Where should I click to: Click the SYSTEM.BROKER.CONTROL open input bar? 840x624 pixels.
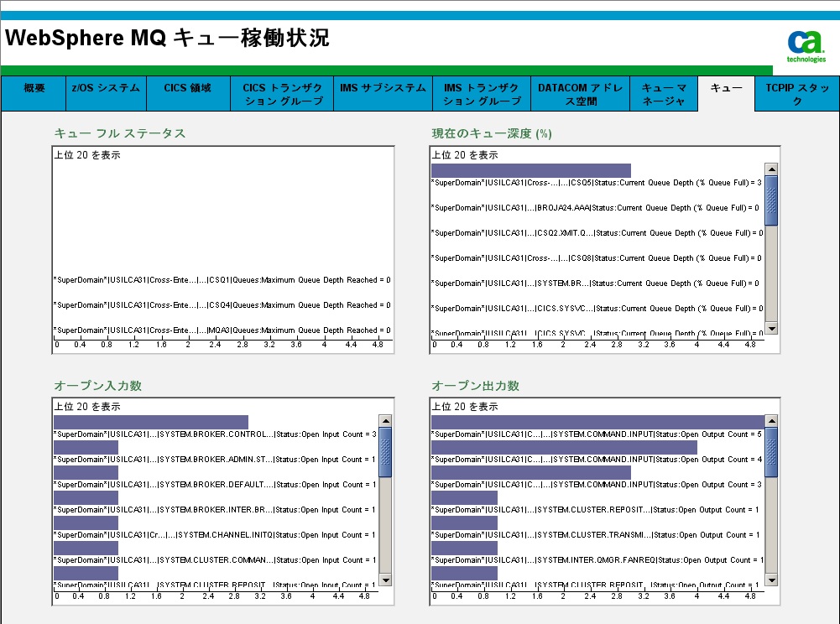click(x=151, y=422)
